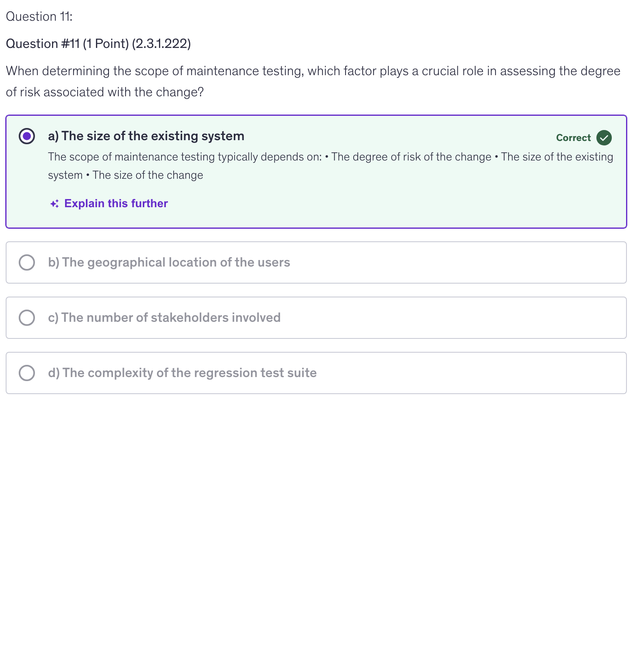Click the green Correct checkmark icon
Screen dimensions: 635x672
(604, 138)
